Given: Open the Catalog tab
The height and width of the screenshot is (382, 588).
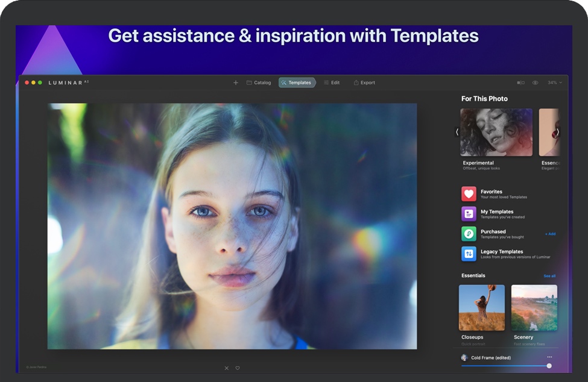Looking at the screenshot, I should point(259,83).
